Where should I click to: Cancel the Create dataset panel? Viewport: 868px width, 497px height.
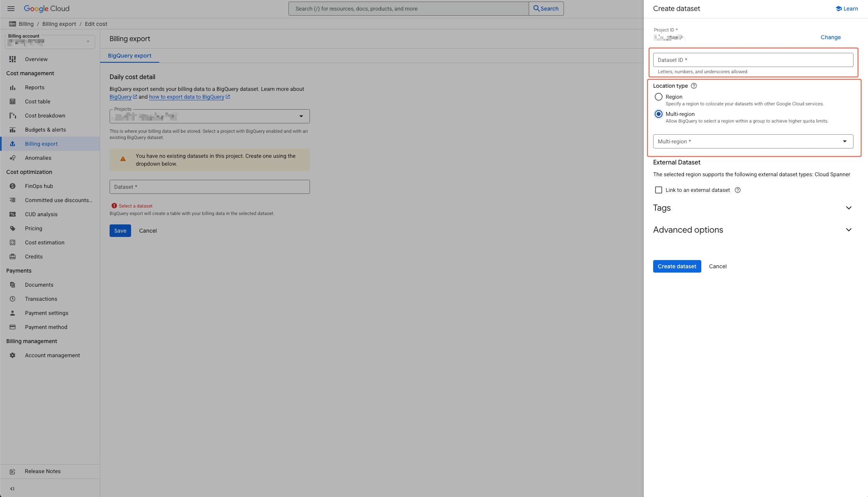(x=718, y=266)
